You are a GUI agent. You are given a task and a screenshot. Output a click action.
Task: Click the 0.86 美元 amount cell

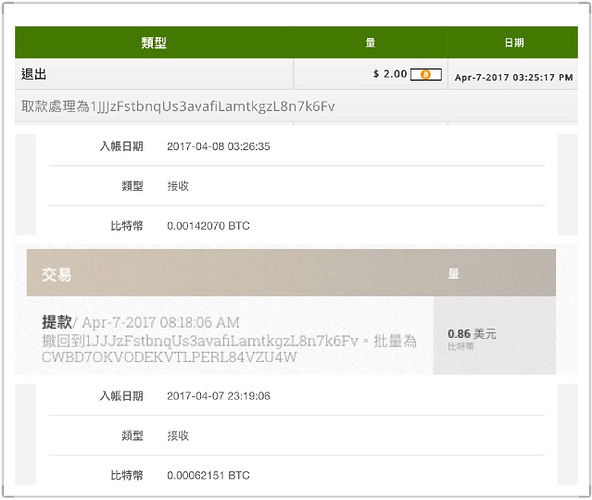click(x=472, y=334)
